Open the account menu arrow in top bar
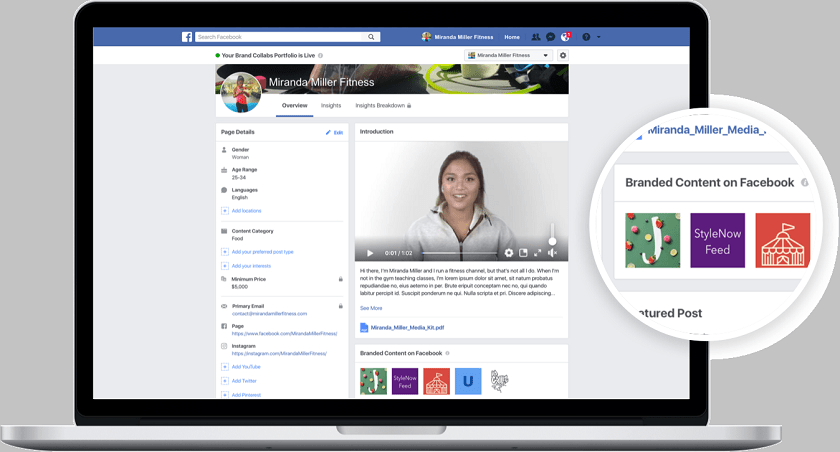840x452 pixels. 598,37
